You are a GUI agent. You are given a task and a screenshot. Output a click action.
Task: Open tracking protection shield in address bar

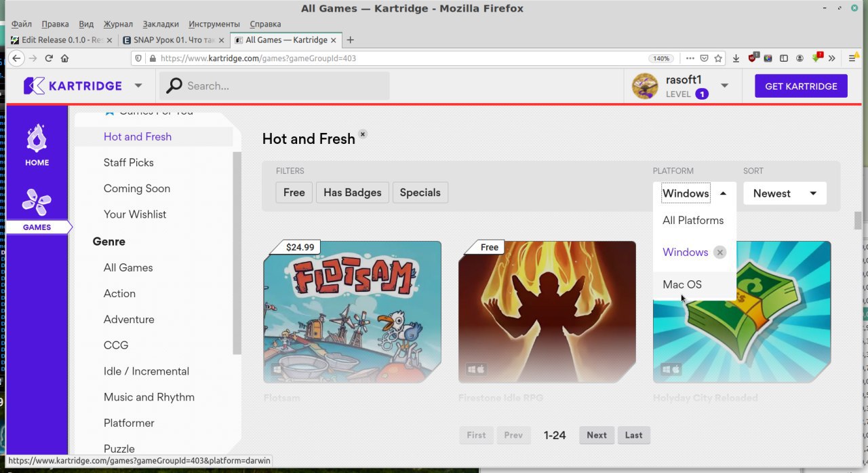(139, 58)
